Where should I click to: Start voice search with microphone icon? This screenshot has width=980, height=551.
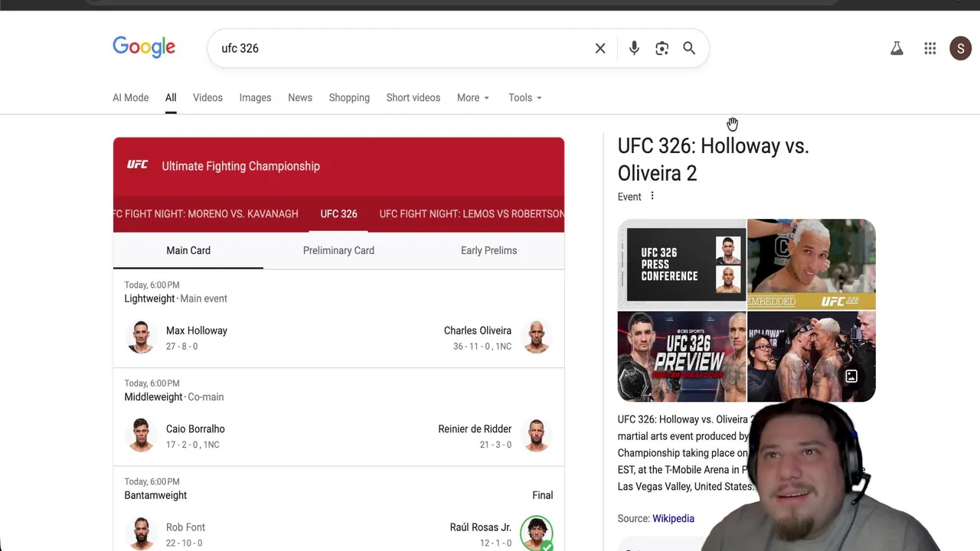tap(634, 48)
